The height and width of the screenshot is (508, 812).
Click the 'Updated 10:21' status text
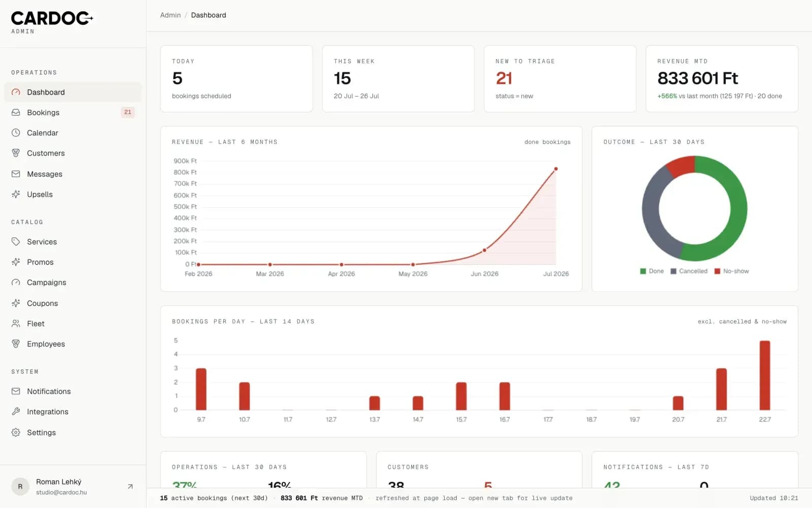point(774,498)
